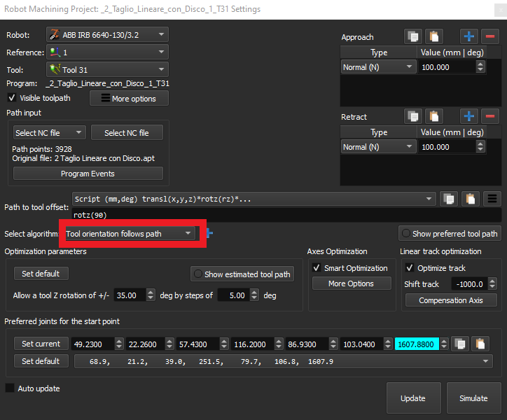The width and height of the screenshot is (507, 420).
Task: Copy the path to tool offset script
Action: (449, 199)
